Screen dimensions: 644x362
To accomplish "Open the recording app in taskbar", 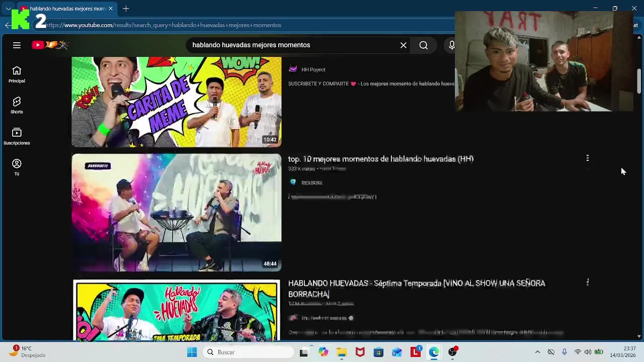I will point(453,352).
